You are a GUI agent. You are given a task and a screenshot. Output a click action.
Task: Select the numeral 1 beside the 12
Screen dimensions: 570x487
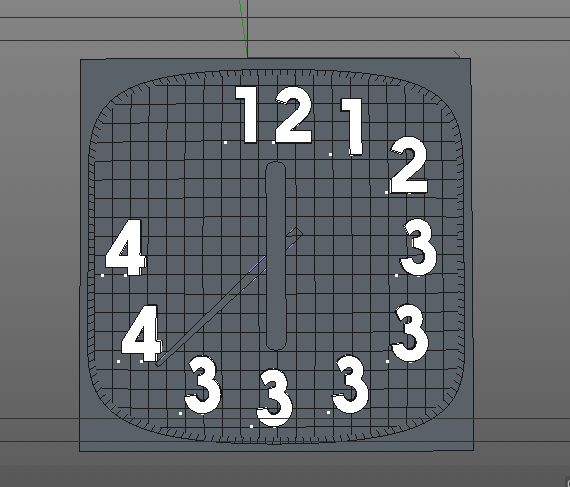point(352,126)
